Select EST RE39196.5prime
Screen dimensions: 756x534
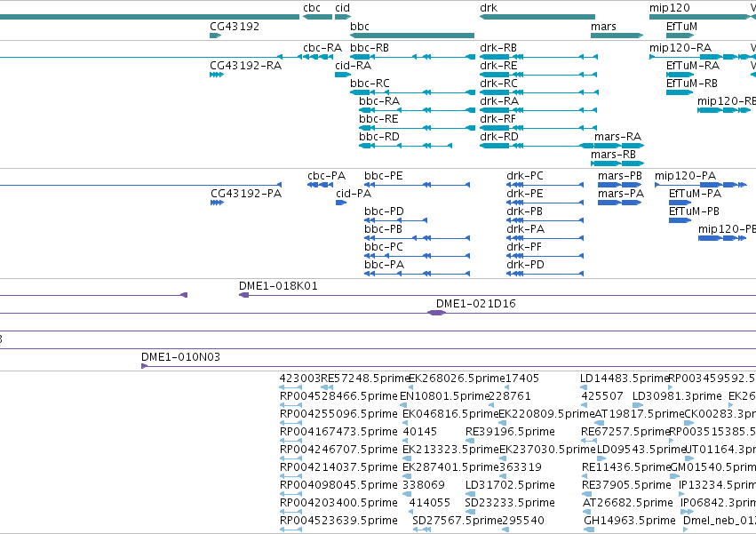(x=510, y=432)
